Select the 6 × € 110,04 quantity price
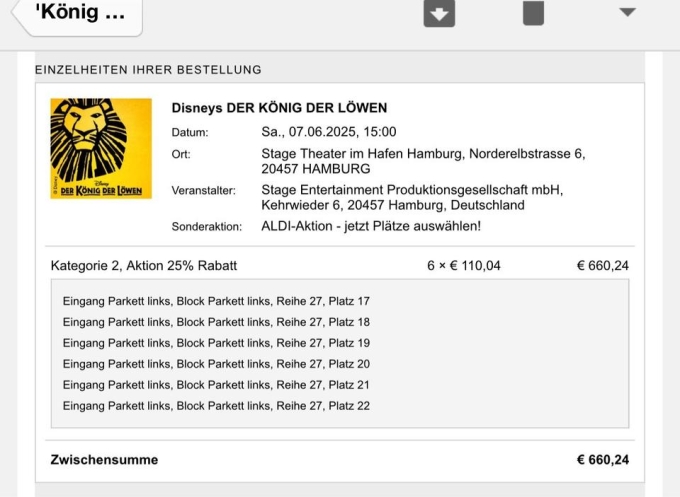The image size is (680, 497). [x=463, y=266]
